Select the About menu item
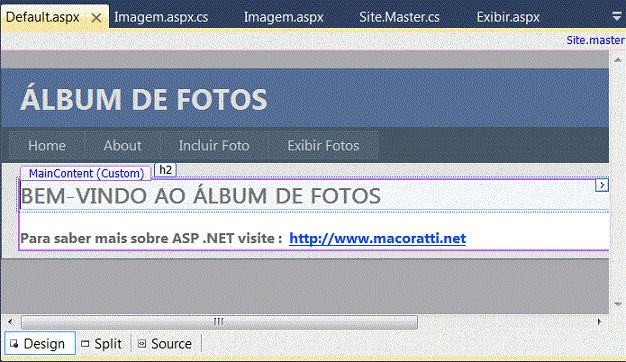 pyautogui.click(x=123, y=146)
